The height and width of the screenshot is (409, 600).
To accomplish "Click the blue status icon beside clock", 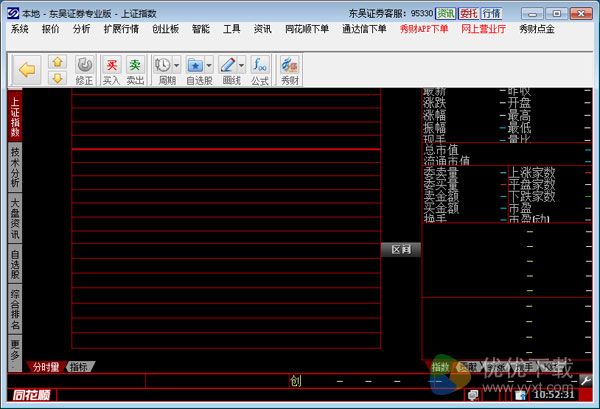I will [520, 395].
